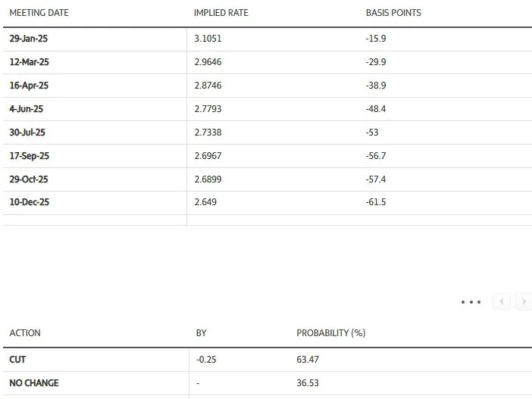Viewport: 532px width, 399px height.
Task: Select the 12-Mar-25 meeting date
Action: (30, 62)
